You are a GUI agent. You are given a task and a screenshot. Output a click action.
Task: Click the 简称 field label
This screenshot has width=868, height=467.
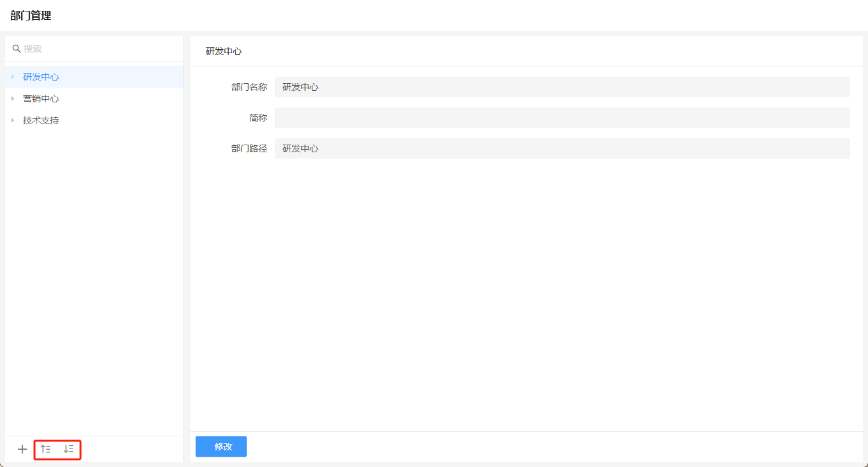[258, 118]
